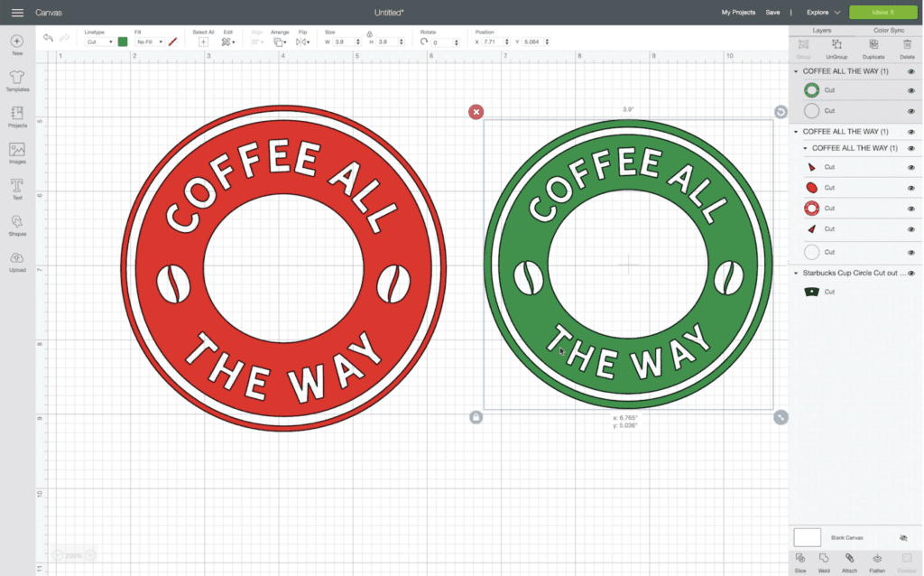
Task: Click the Save link
Action: (x=772, y=13)
